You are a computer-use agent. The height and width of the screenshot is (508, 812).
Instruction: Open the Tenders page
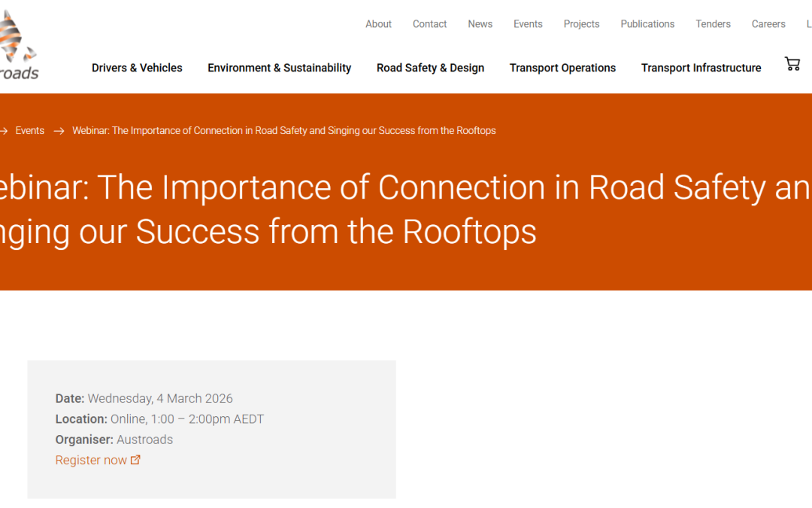(x=713, y=23)
